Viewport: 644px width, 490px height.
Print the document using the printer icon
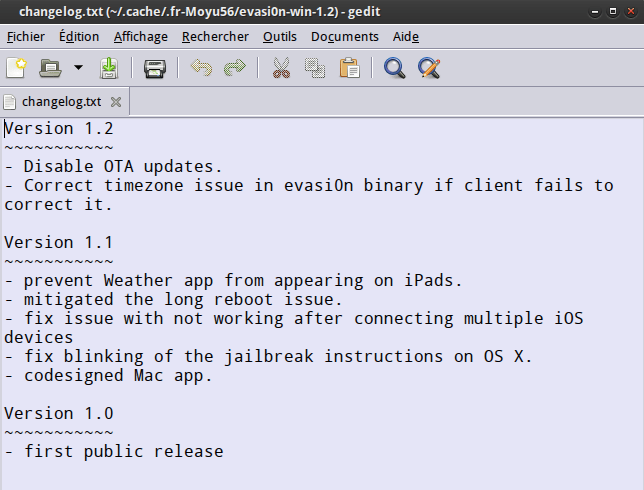coord(155,68)
